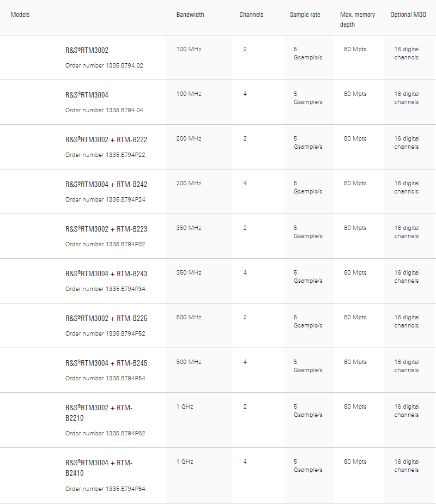The image size is (436, 504).
Task: Click the Sample rate column header
Action: coord(305,15)
